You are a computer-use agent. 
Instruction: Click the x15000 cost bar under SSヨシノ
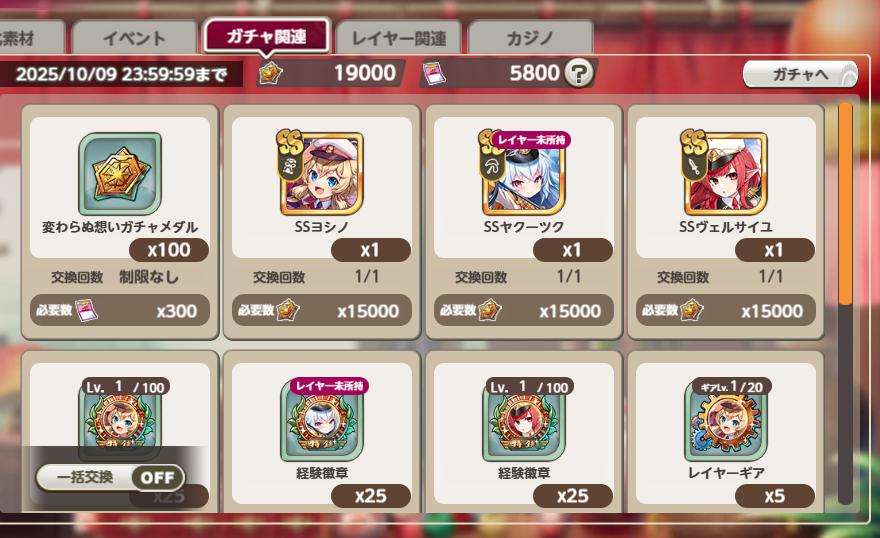coord(322,310)
